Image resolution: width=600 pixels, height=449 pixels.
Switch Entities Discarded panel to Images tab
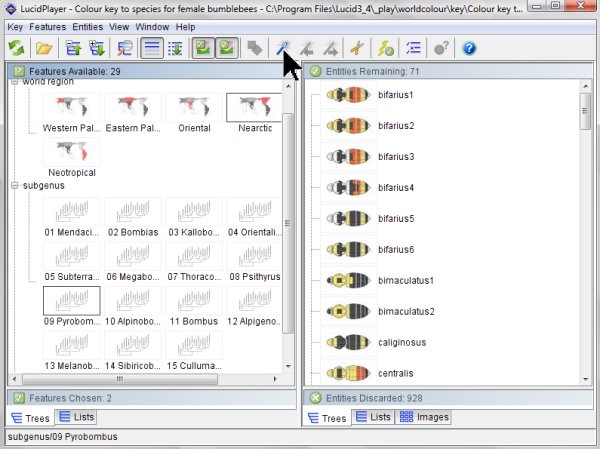pos(424,417)
